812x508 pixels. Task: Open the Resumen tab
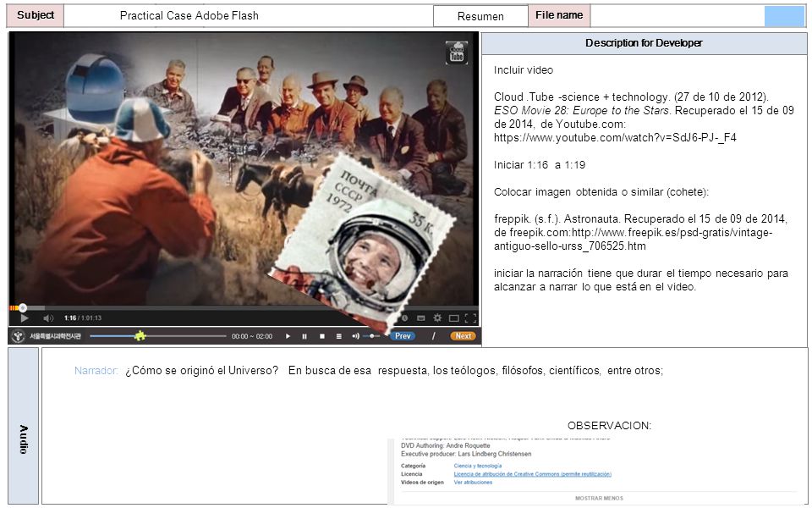pos(480,17)
